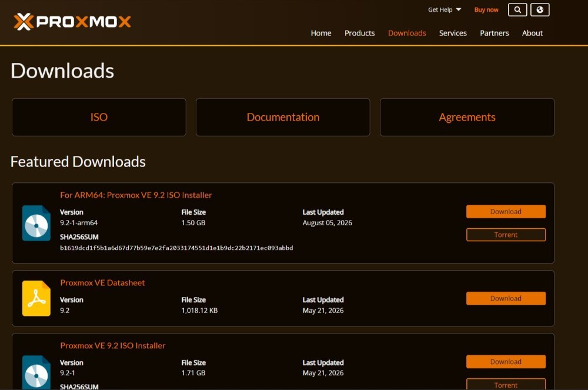
Task: Open the Proxmox VE Datasheet title link
Action: [102, 283]
